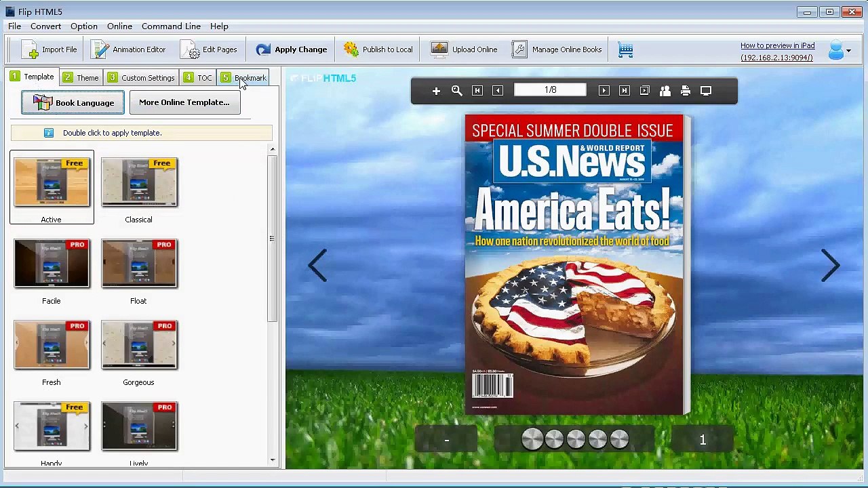
Task: Click the Import File toolbar button
Action: click(49, 49)
